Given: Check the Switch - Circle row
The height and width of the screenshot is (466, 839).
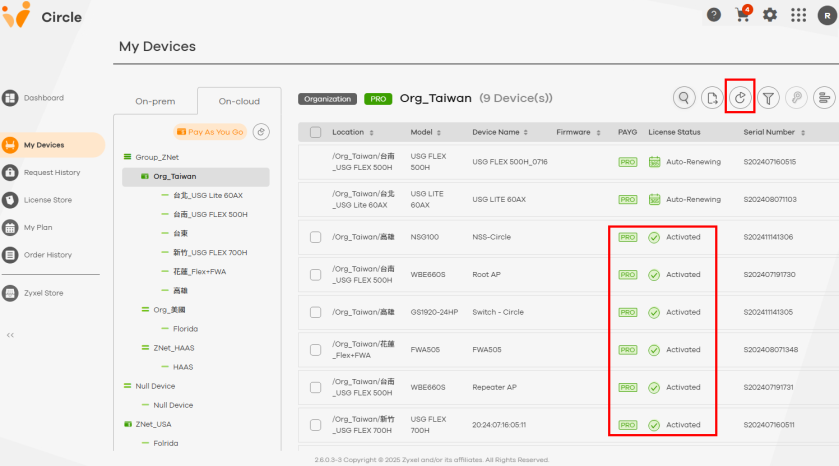Looking at the screenshot, I should [x=316, y=312].
